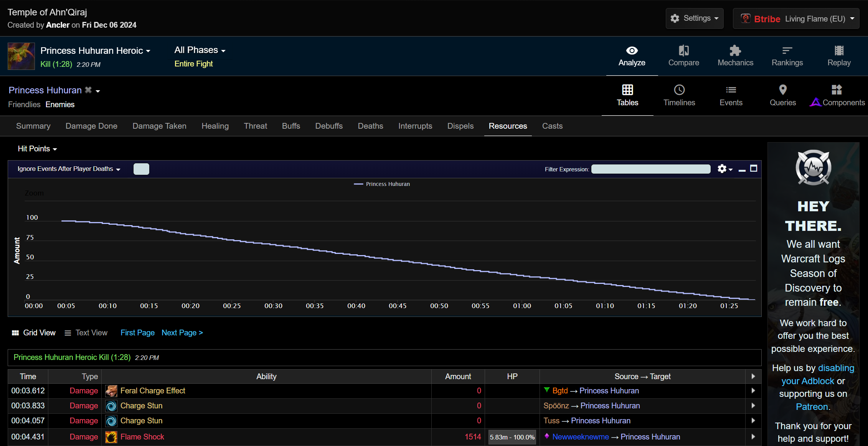Viewport: 868px width, 446px height.
Task: Open the Patreon link
Action: [812, 407]
